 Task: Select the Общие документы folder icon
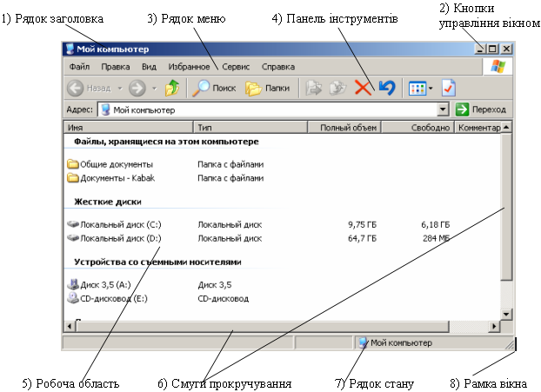pyautogui.click(x=72, y=163)
